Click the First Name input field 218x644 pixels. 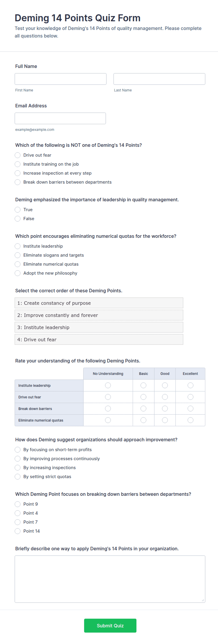(60, 79)
